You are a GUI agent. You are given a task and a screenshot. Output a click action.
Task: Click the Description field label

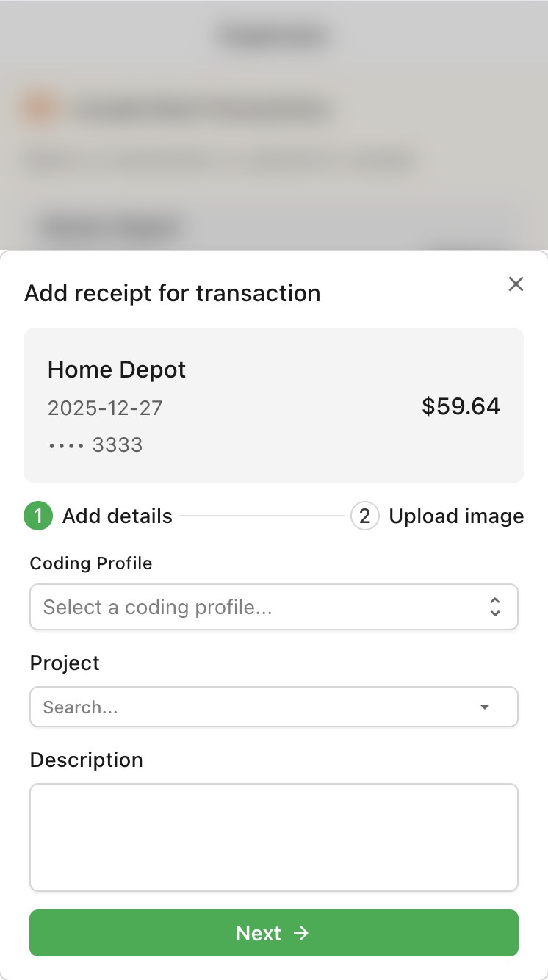coord(87,760)
